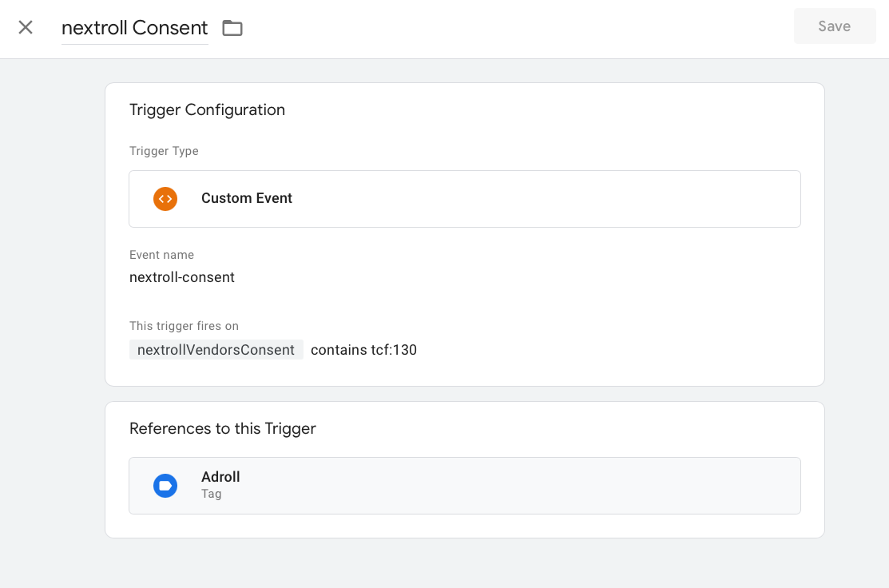Click the blue Adroll tag icon

(165, 486)
